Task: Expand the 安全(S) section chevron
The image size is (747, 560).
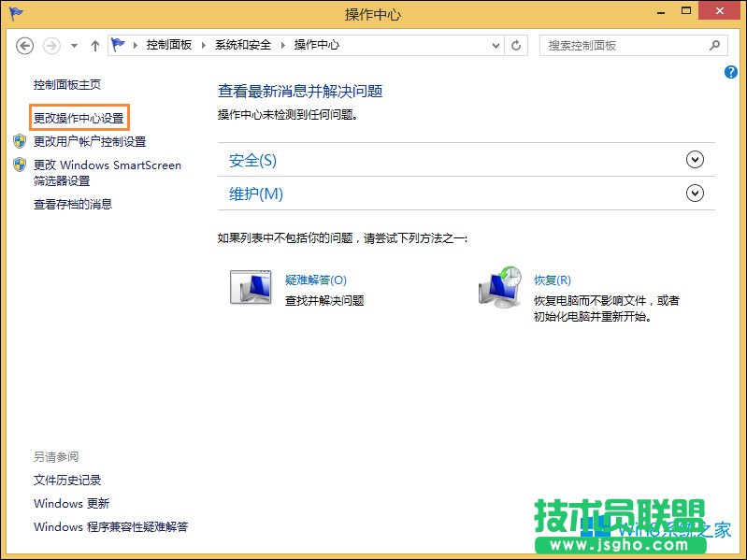Action: [x=695, y=160]
